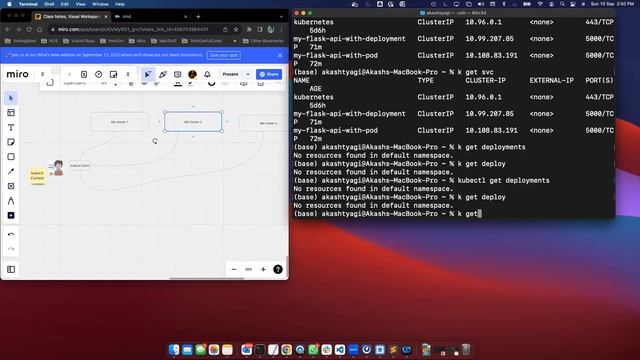Open the Shell menu in menu bar
Screen dimensions: 640x360
[49, 4]
